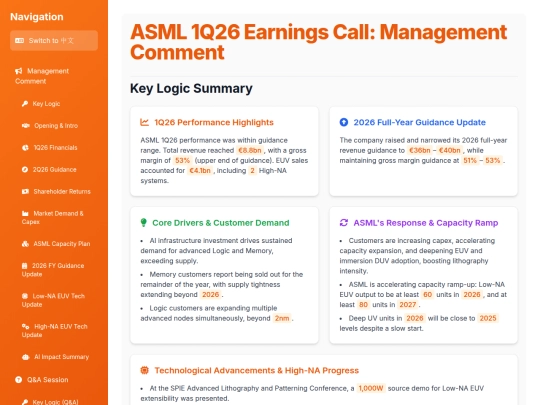Click the 2026 Full-Year Guidance Update title
The image size is (540, 405).
pos(419,122)
